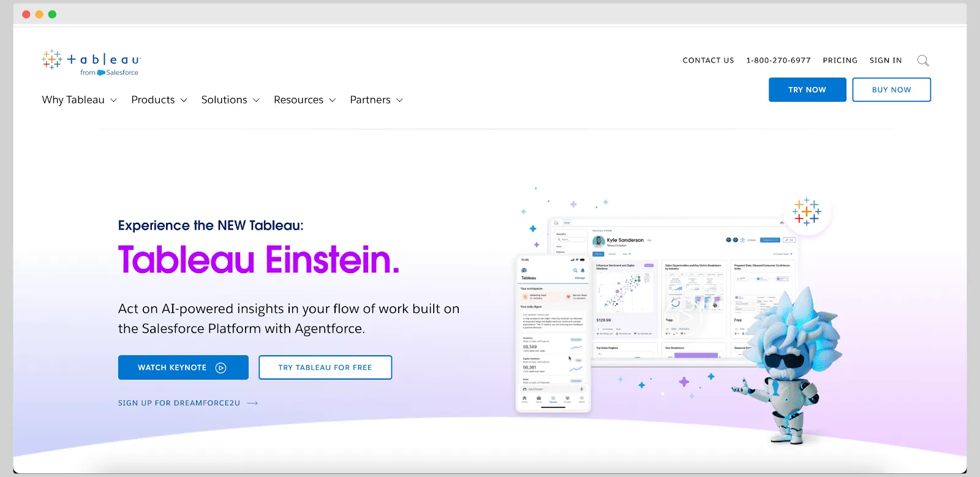Click the Tableau logo icon
This screenshot has width=980, height=477.
pyautogui.click(x=51, y=59)
